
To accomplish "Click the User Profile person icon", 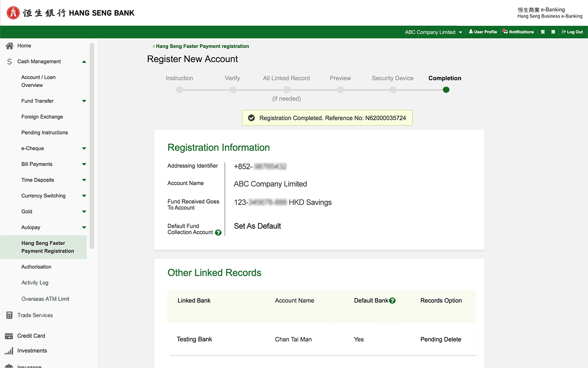I will pos(471,31).
